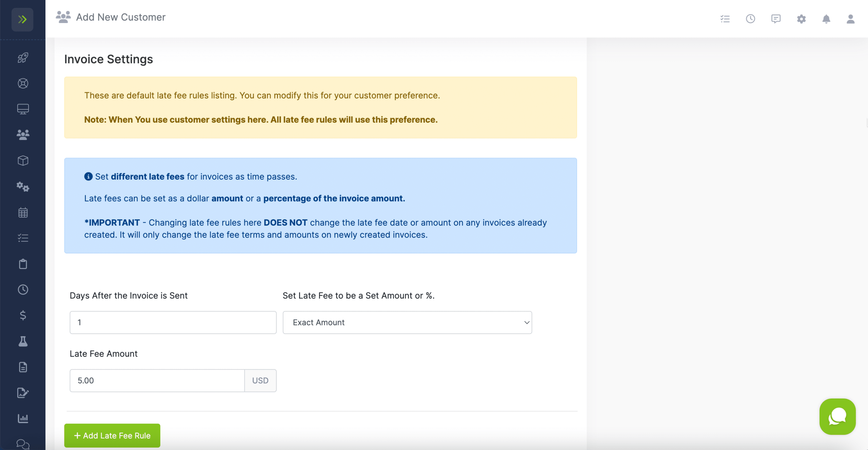
Task: Open the monitor dashboard icon in sidebar
Action: click(x=23, y=109)
